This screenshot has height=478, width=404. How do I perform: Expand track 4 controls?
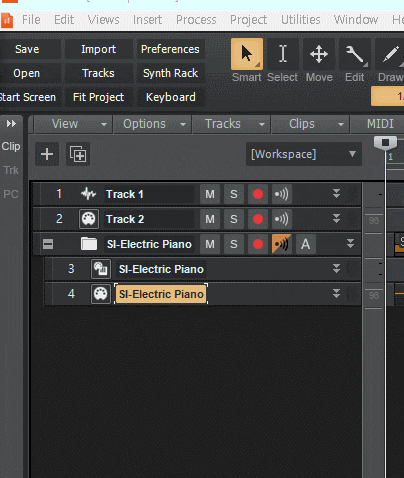coord(337,294)
